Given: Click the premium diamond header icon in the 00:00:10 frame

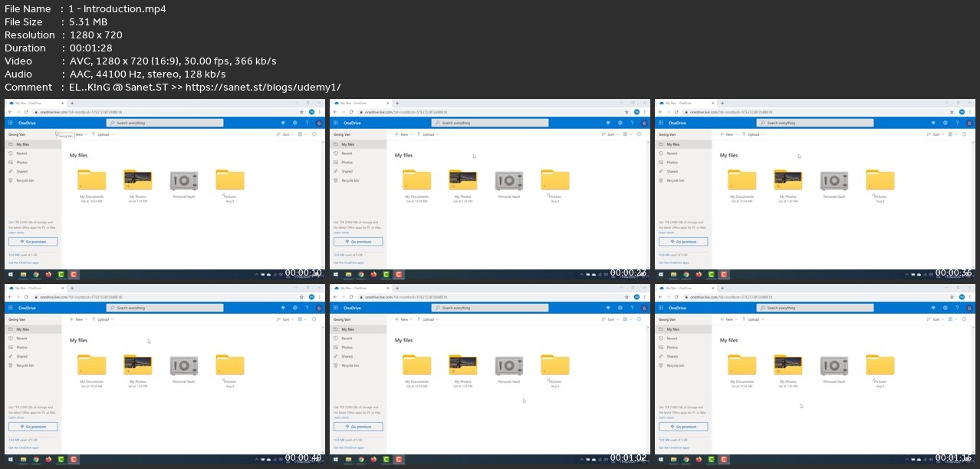Looking at the screenshot, I should (x=282, y=123).
